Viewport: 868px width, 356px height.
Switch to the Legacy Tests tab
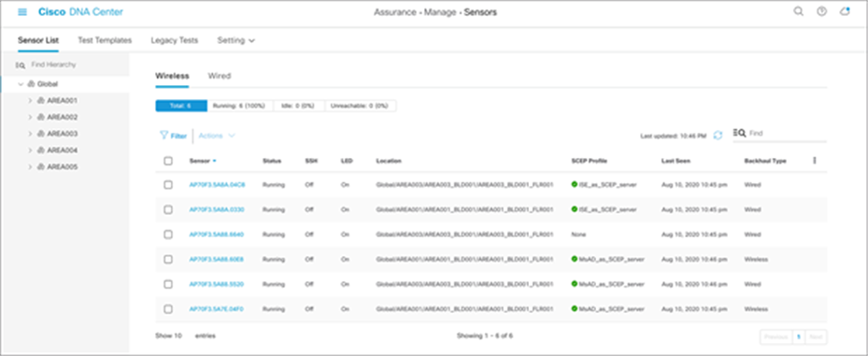[175, 40]
